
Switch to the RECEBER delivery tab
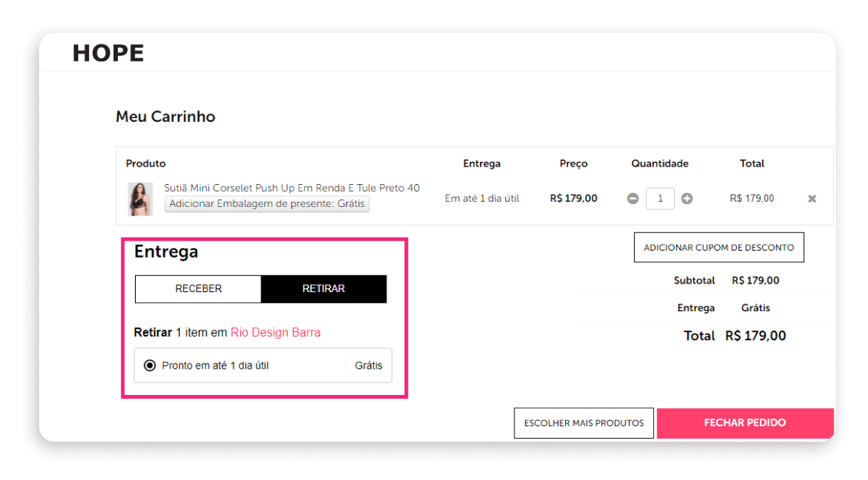(x=199, y=289)
